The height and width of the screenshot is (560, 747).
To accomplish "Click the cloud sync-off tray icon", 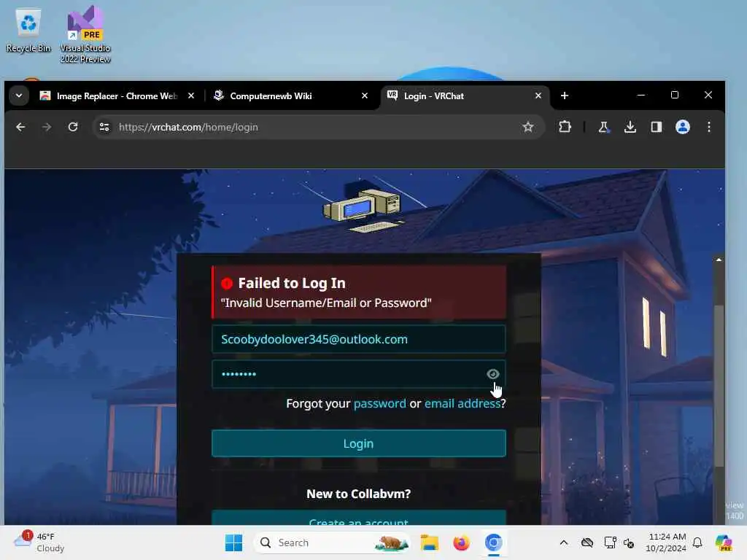I will pyautogui.click(x=587, y=542).
